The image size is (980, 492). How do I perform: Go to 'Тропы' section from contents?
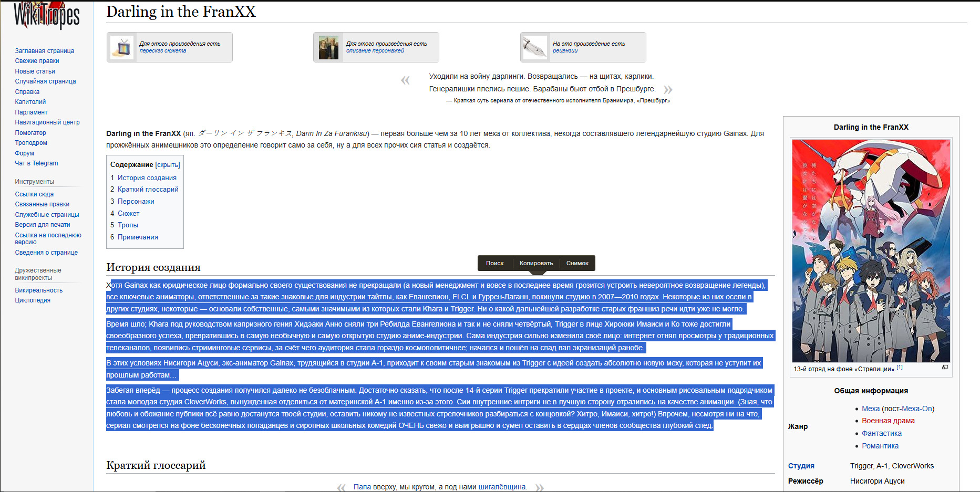pos(128,225)
